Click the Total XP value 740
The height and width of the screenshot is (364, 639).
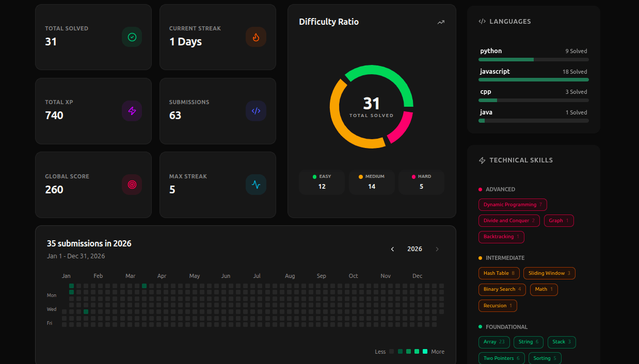click(x=54, y=115)
